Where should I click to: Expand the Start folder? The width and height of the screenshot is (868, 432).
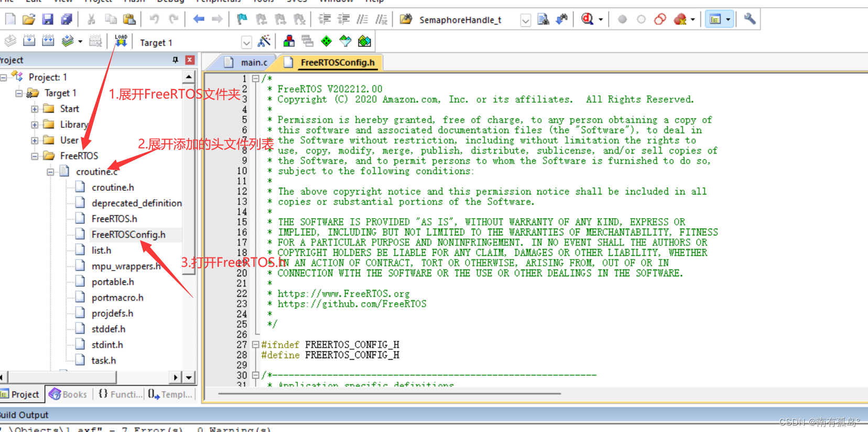tap(35, 109)
